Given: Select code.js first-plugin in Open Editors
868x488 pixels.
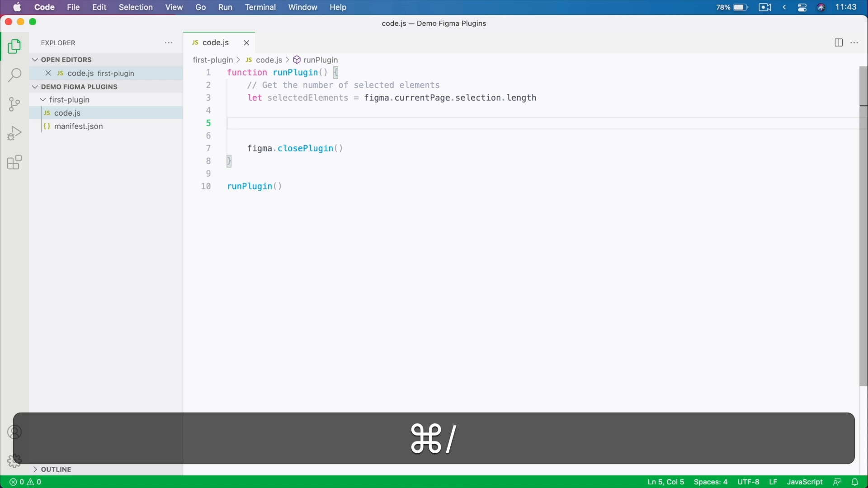Looking at the screenshot, I should [106, 73].
